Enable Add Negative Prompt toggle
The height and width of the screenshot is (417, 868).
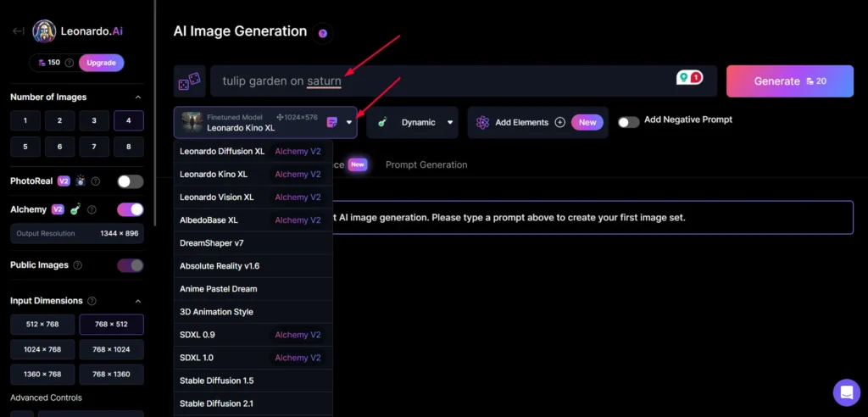click(x=628, y=122)
